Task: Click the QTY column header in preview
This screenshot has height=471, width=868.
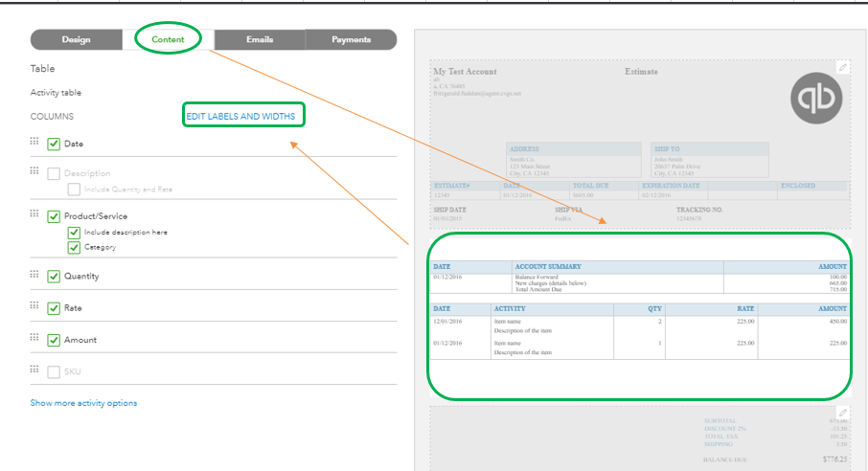Action: (x=655, y=309)
